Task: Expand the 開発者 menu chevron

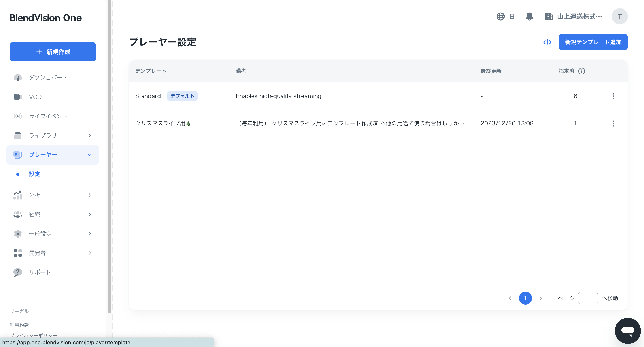Action: pyautogui.click(x=90, y=253)
